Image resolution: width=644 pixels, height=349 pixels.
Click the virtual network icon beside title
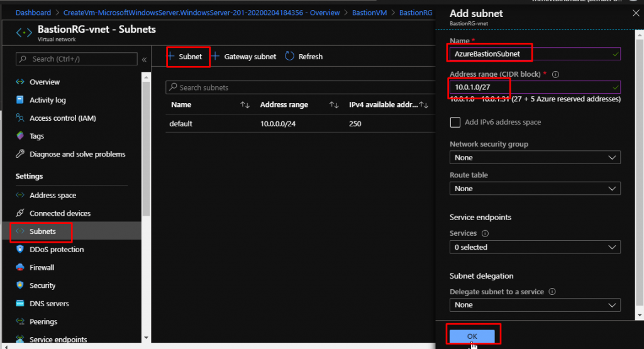[x=24, y=33]
